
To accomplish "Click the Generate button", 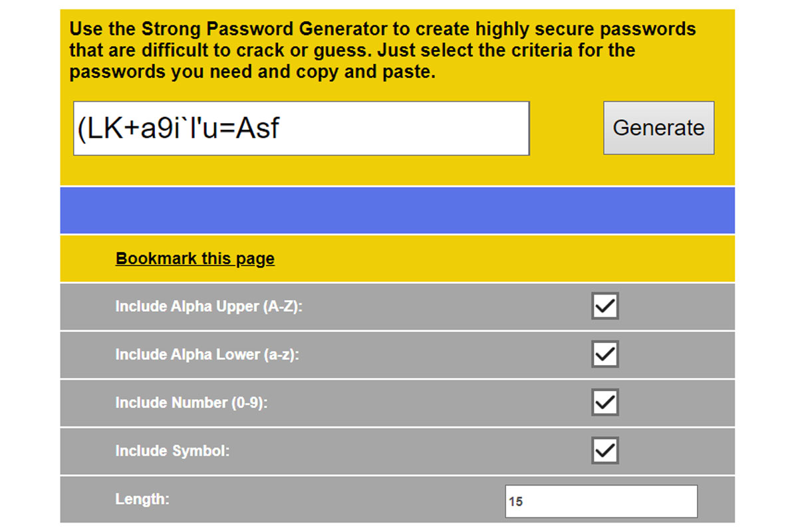I will pos(658,128).
